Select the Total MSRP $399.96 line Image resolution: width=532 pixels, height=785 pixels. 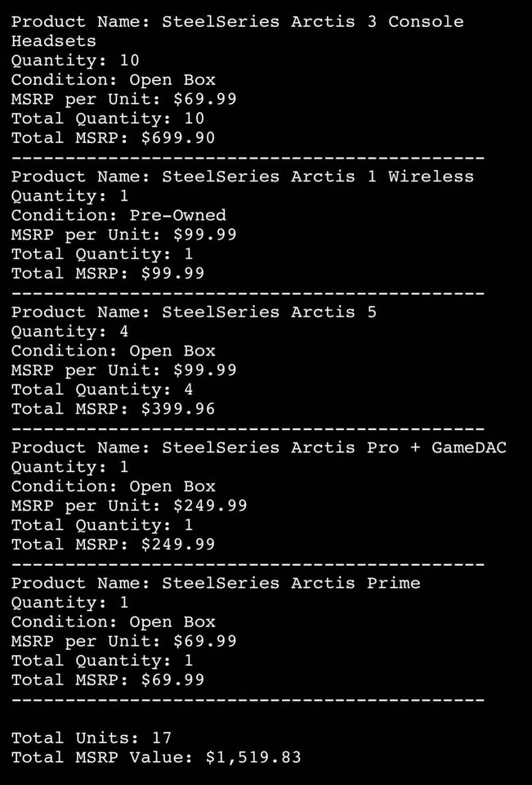[113, 409]
